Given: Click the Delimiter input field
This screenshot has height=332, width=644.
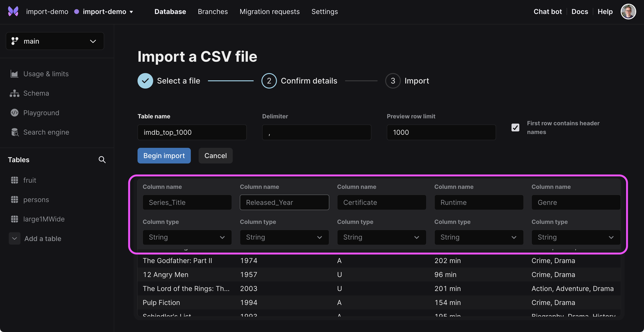Looking at the screenshot, I should click(x=316, y=132).
